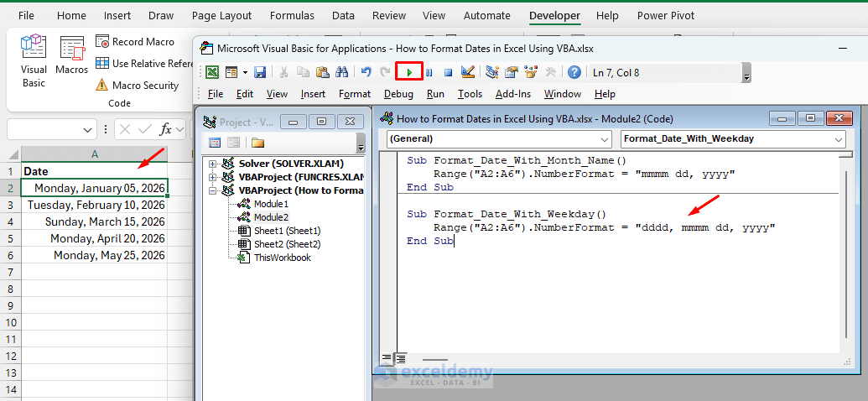Click the Paste clipboard icon

coord(322,72)
